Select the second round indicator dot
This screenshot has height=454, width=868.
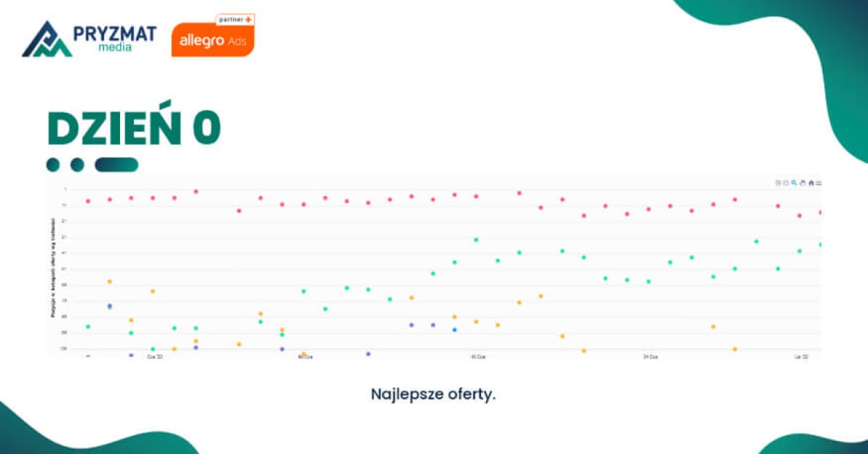(x=77, y=165)
